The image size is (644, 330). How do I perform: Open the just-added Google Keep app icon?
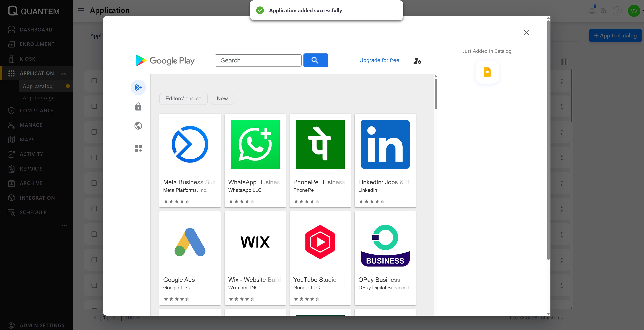[487, 72]
